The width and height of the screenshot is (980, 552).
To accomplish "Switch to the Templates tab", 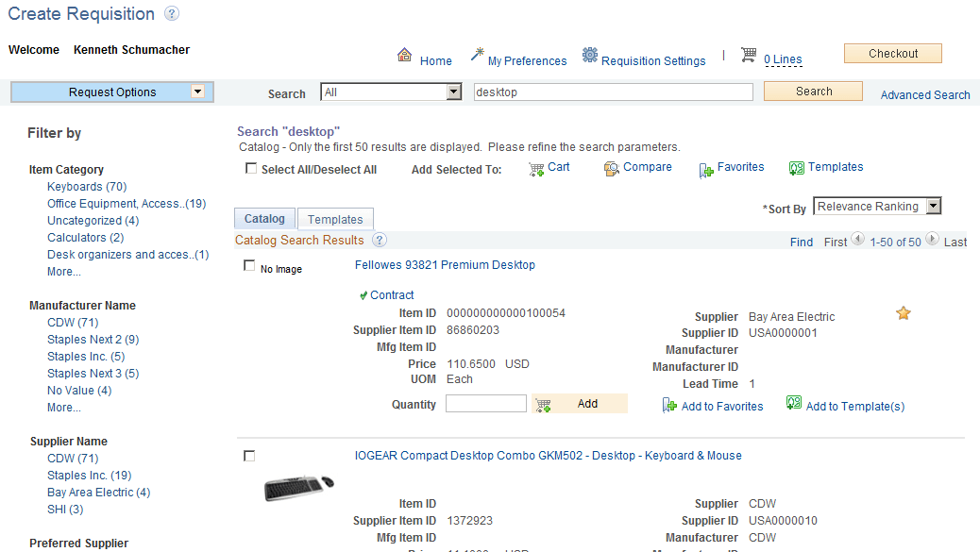I will click(x=335, y=218).
